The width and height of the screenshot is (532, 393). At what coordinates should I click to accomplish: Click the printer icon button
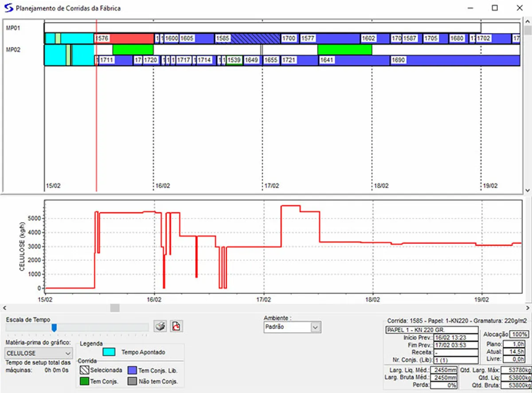pos(160,327)
